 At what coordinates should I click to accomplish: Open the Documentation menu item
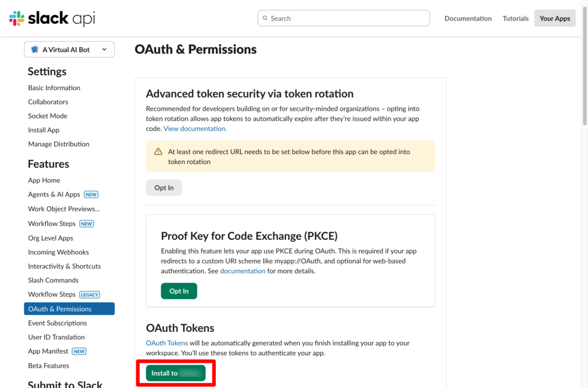pos(467,18)
